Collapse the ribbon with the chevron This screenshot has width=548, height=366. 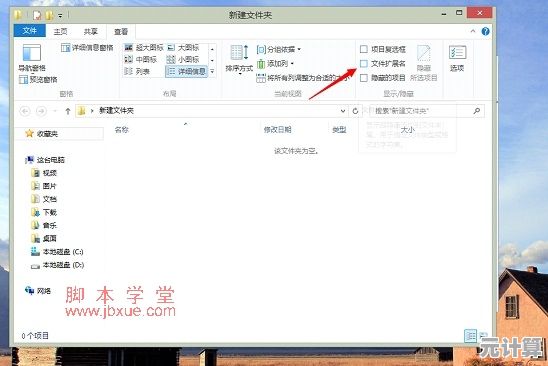pos(473,31)
